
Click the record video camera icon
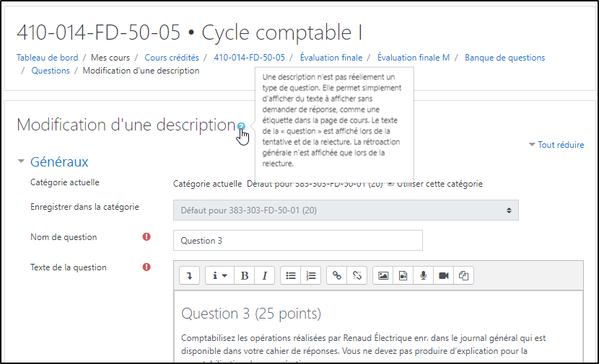point(444,275)
